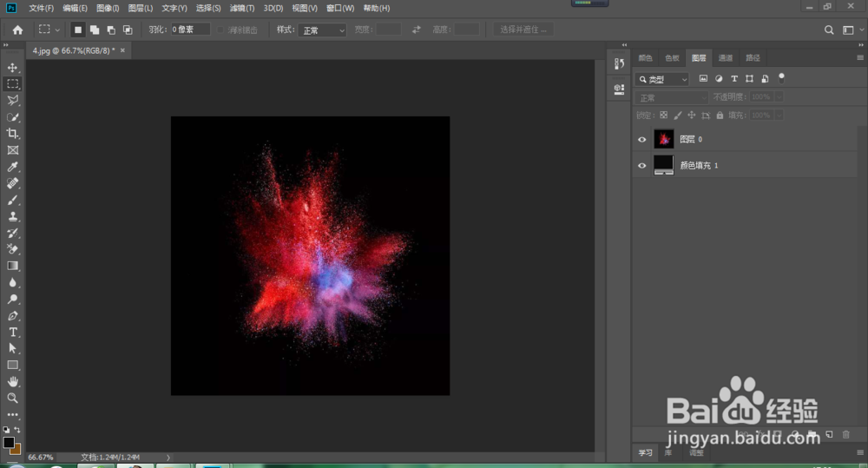Select the Clone Stamp tool
868x468 pixels.
[x=13, y=216]
